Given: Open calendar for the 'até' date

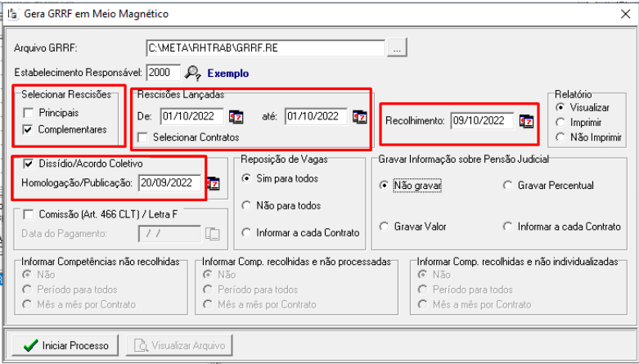Looking at the screenshot, I should (x=360, y=117).
